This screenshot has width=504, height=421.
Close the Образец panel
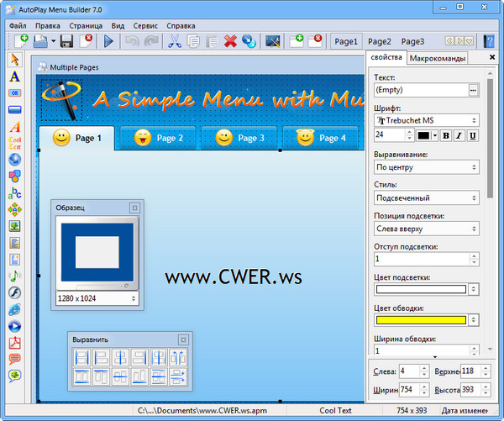tap(134, 208)
